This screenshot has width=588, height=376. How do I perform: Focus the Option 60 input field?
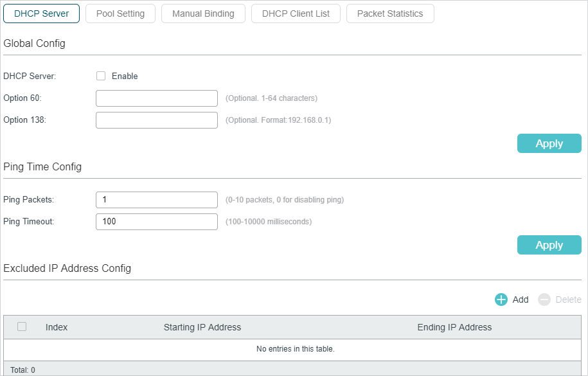tap(157, 98)
